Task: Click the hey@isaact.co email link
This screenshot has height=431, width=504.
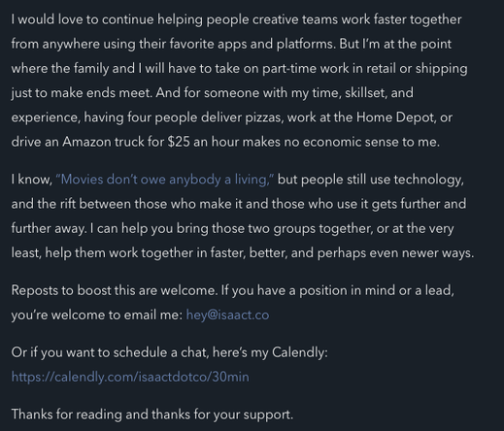Action: [227, 315]
